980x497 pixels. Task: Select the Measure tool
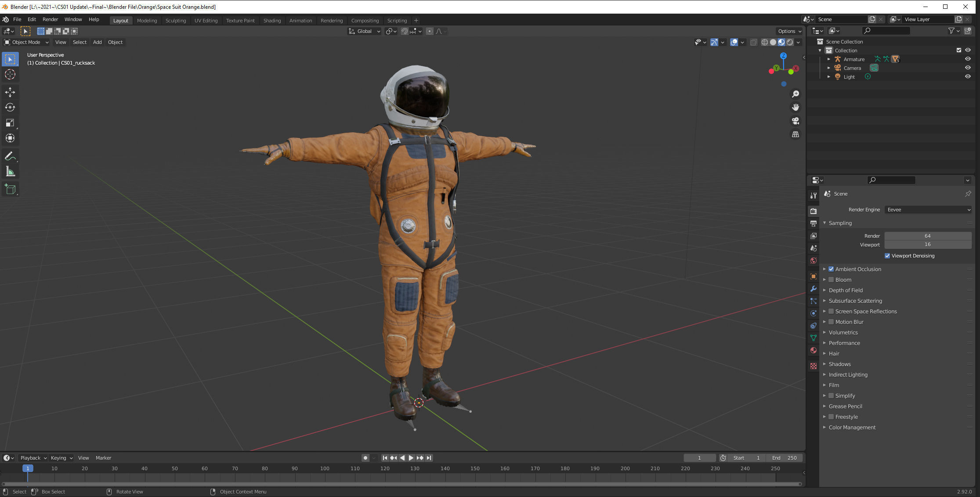(10, 171)
